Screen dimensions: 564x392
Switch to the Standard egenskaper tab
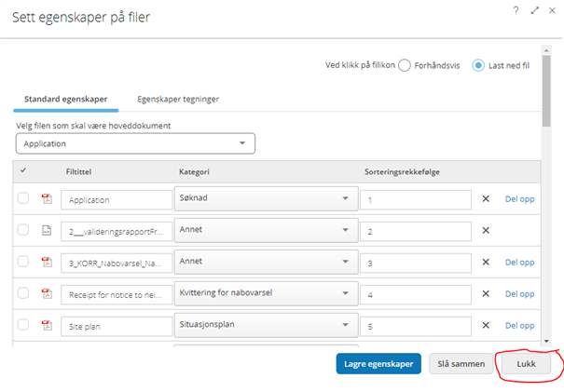coord(66,100)
